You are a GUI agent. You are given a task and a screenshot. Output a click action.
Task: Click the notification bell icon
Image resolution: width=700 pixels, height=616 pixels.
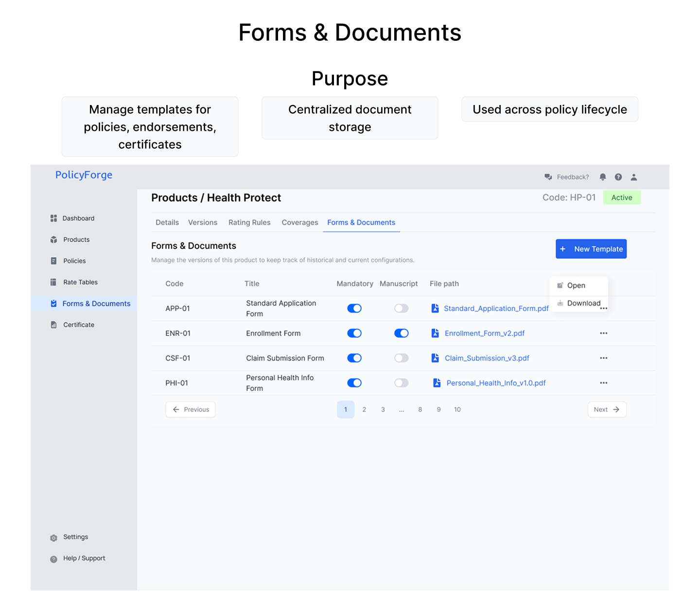point(603,177)
